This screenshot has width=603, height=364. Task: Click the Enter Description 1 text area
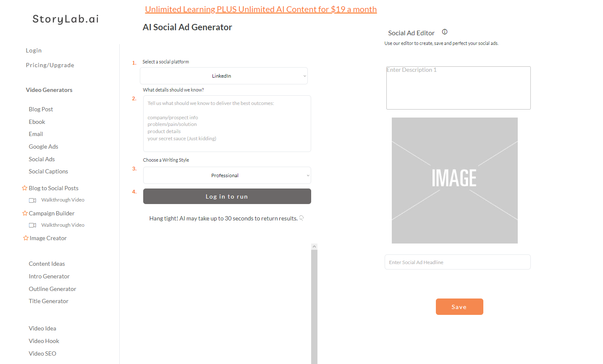tap(458, 88)
